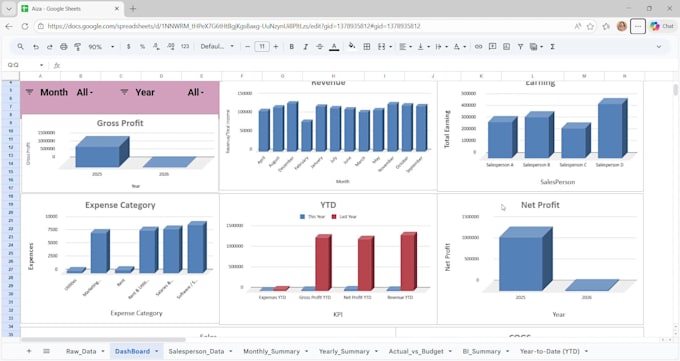Open the Yearly_Summary sheet tab
680x361 pixels.
(x=344, y=351)
